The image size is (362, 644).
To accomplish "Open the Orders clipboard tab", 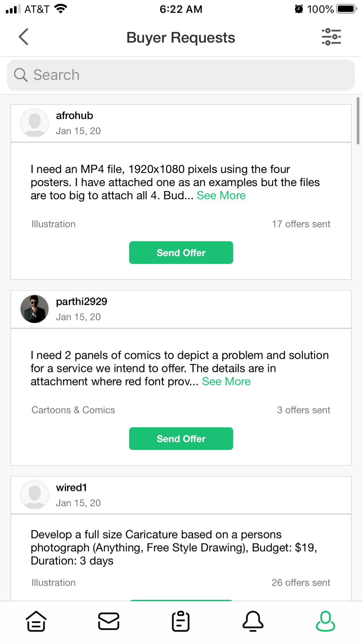I will pos(181,621).
